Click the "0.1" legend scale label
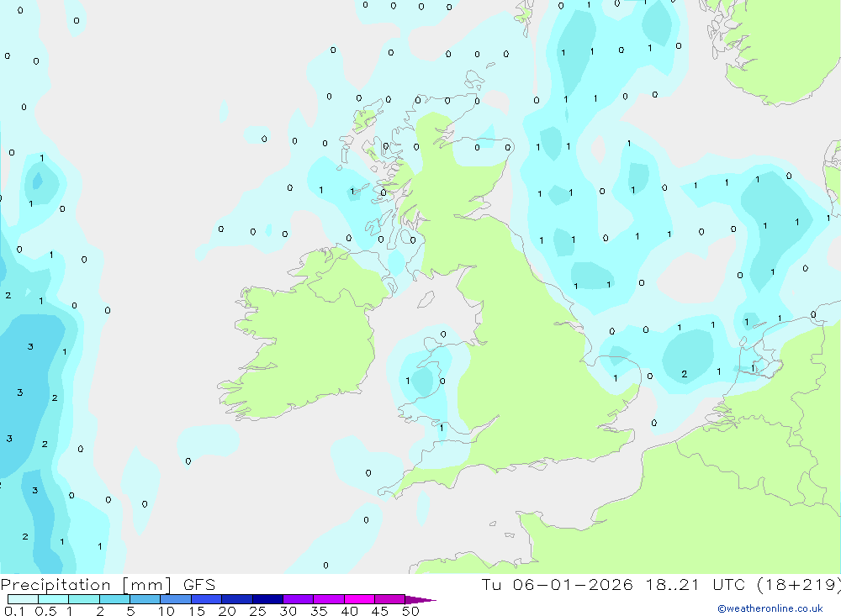The width and height of the screenshot is (841, 616). tap(14, 611)
